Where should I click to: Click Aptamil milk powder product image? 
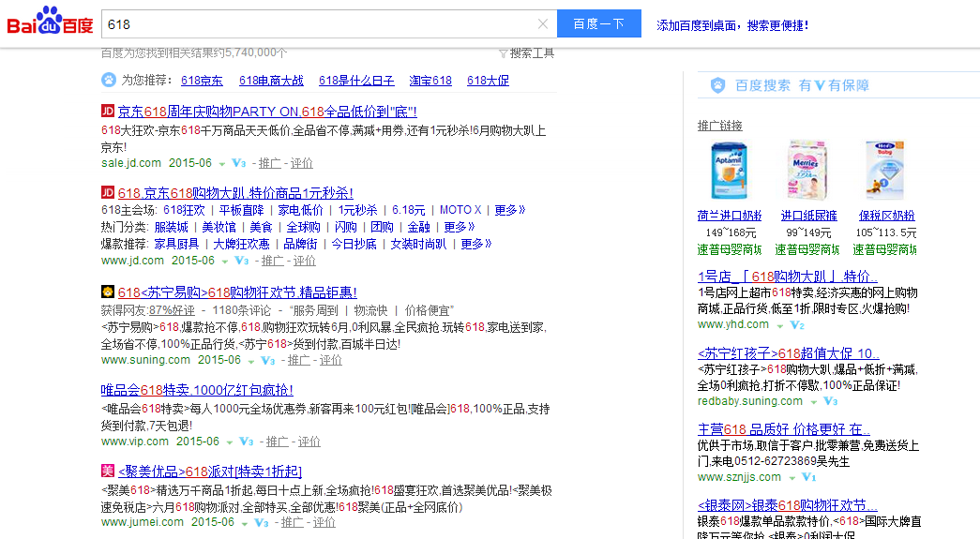(x=729, y=170)
